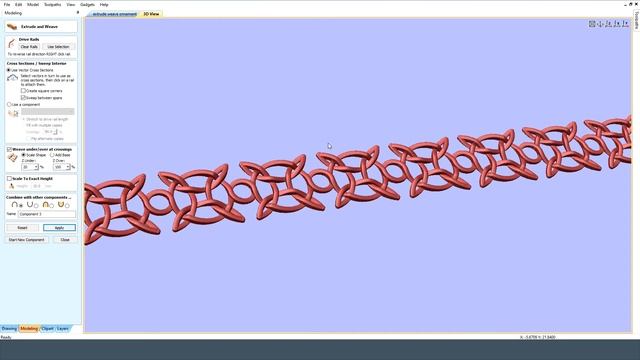Click the second view-direction icon in 3D view
Image resolution: width=640 pixels, height=360 pixels.
[x=600, y=24]
